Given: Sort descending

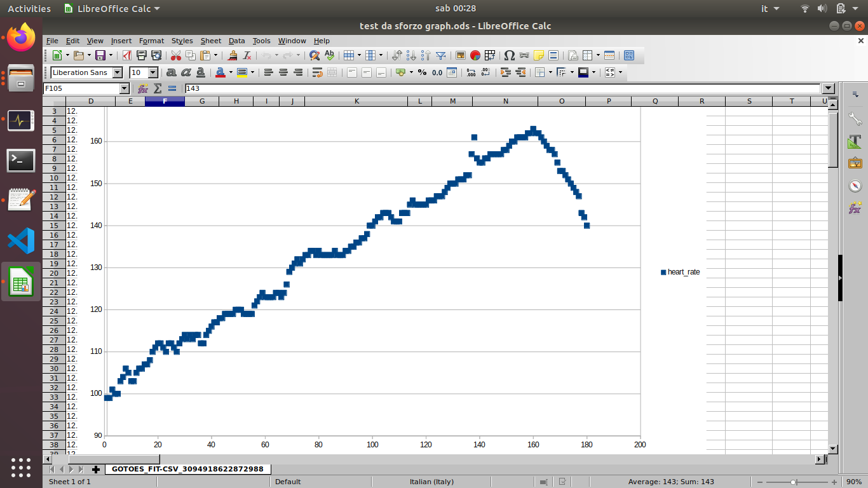Looking at the screenshot, I should click(x=426, y=55).
